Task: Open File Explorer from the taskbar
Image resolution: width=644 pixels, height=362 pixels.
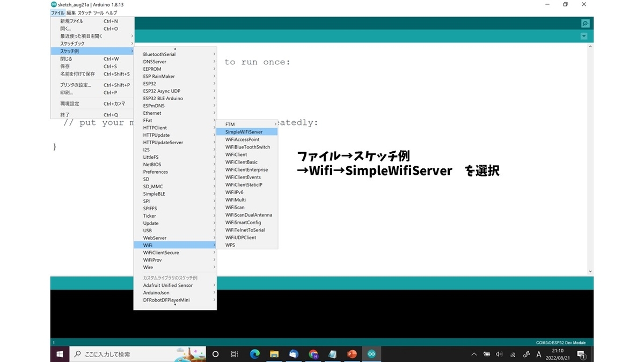Action: 274,354
